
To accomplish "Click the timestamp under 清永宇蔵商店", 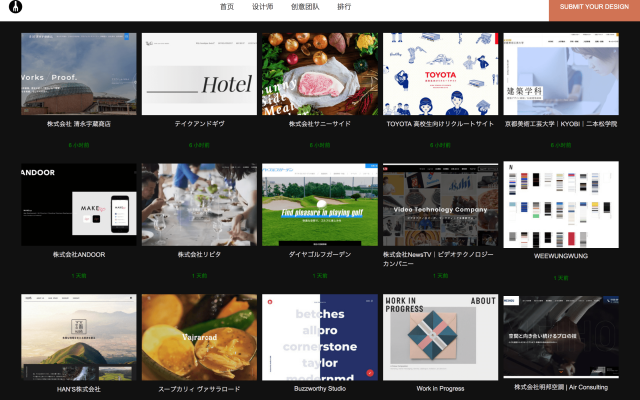I will [x=79, y=145].
